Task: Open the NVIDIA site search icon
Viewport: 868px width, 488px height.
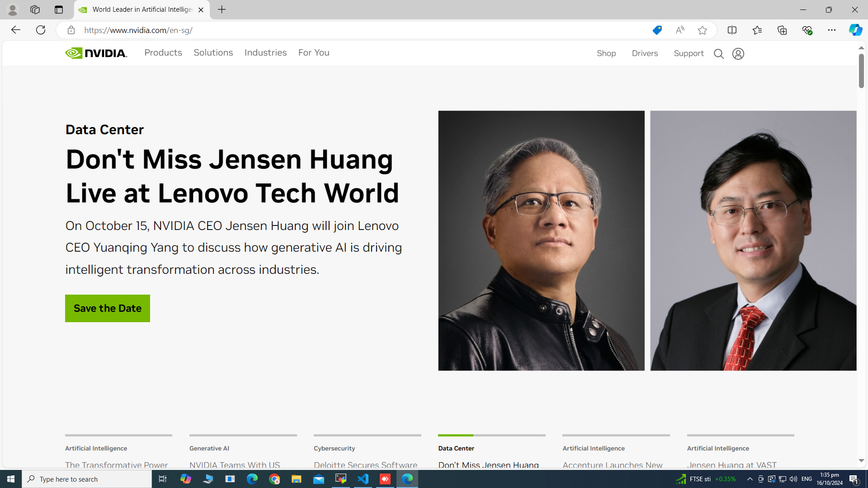Action: (x=718, y=54)
